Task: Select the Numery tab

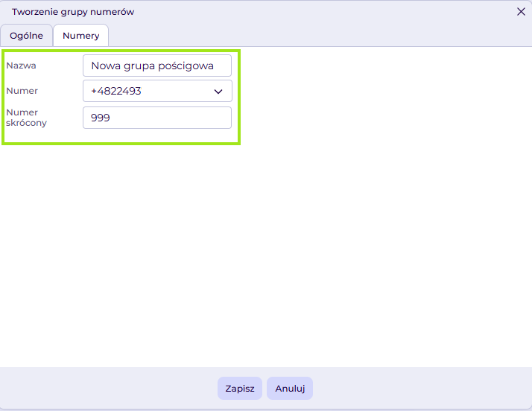Action: pyautogui.click(x=80, y=35)
